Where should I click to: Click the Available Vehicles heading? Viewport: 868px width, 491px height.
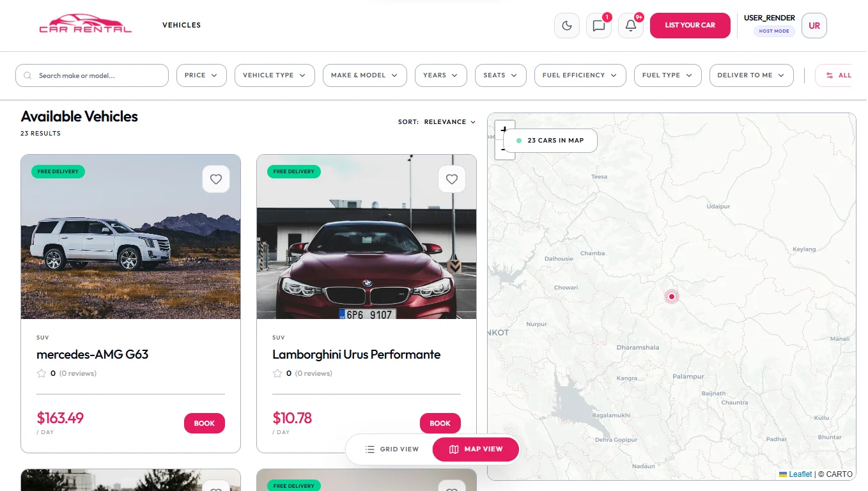(x=79, y=116)
